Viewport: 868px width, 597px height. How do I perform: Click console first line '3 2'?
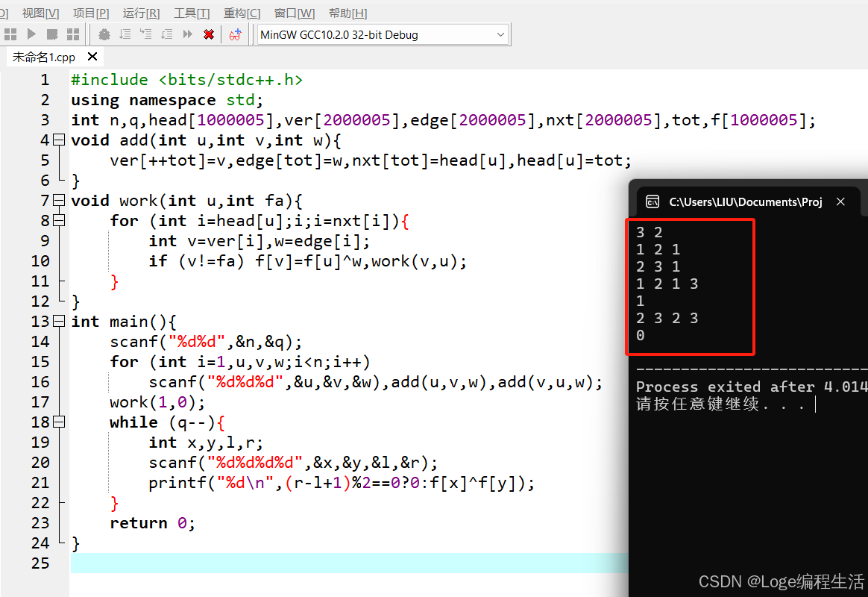click(x=650, y=233)
